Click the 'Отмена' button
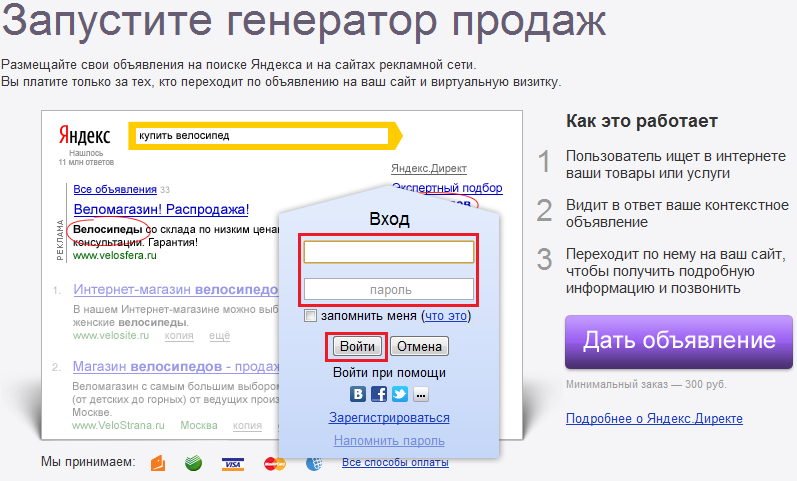Image resolution: width=797 pixels, height=481 pixels. pos(419,347)
